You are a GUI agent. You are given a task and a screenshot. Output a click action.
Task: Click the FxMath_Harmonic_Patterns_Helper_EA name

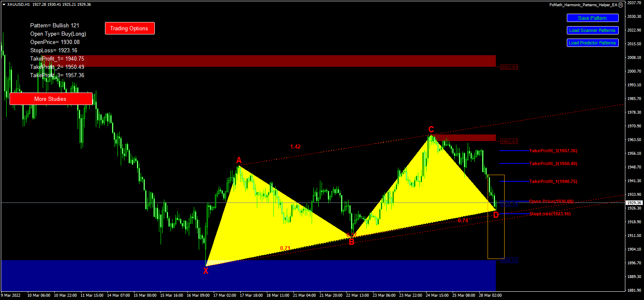pyautogui.click(x=583, y=5)
